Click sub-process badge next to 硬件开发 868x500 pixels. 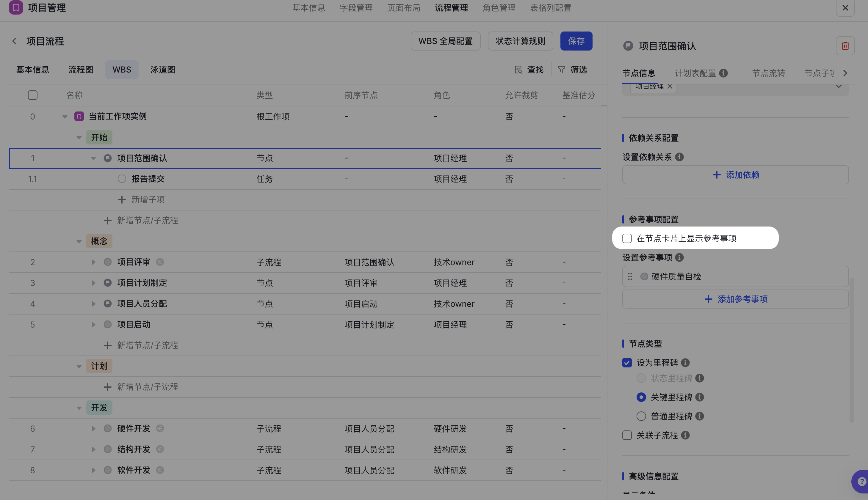point(160,428)
